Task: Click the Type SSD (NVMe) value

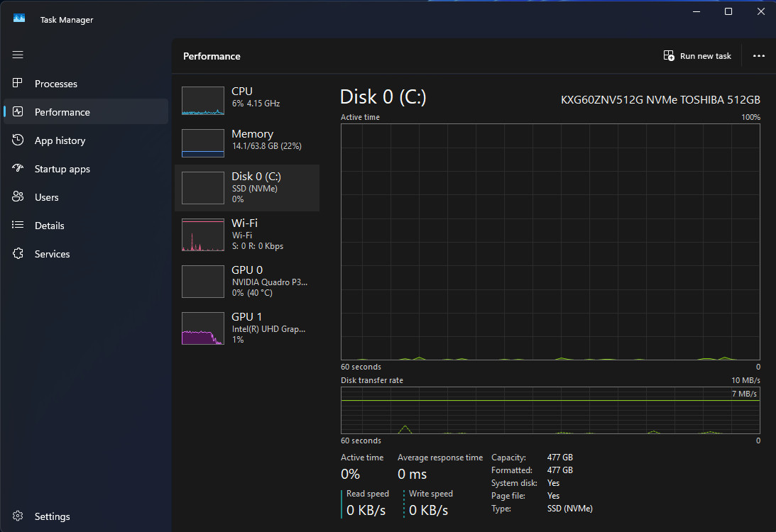Action: click(569, 509)
